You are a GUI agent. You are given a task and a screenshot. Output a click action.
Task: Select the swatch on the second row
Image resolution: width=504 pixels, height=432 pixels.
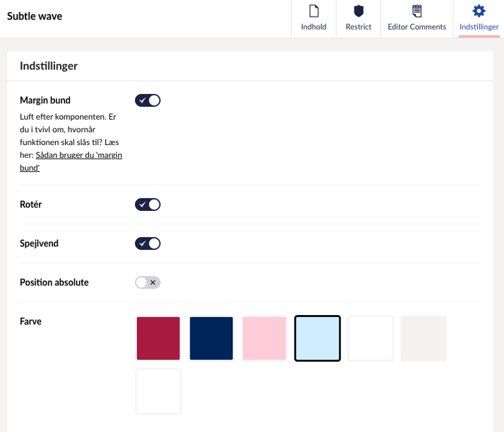pos(159,392)
